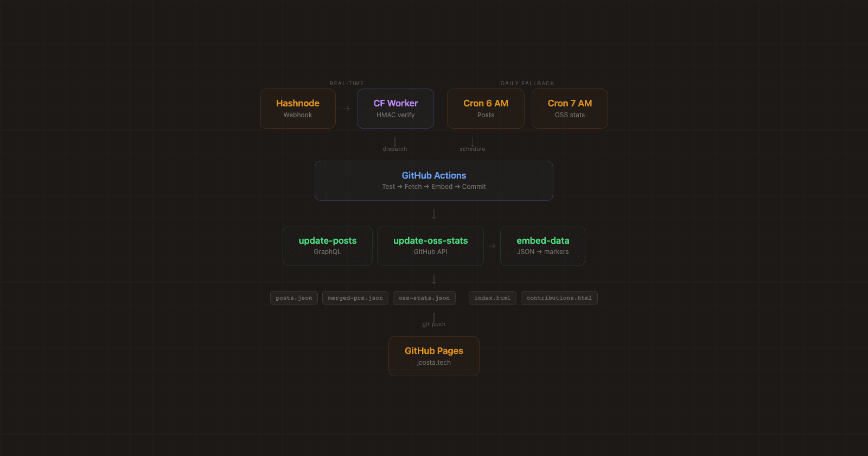Click the Cron 6 AM Posts node

(x=486, y=109)
